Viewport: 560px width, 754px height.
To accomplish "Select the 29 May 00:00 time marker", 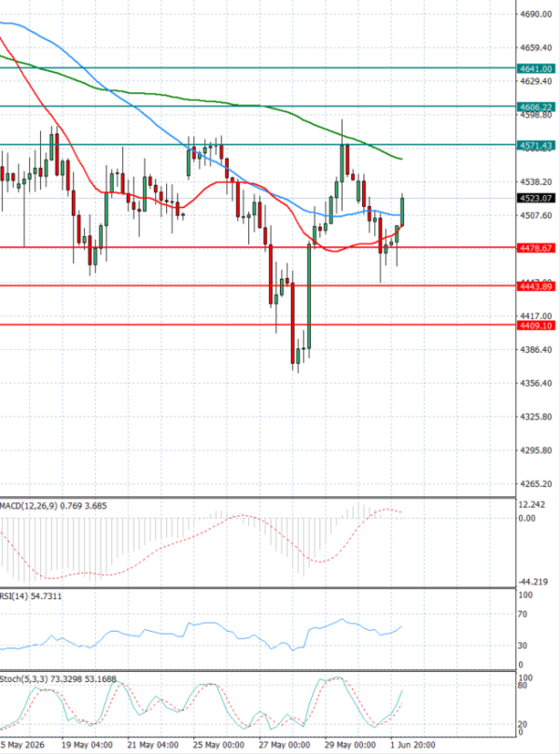I will tap(350, 745).
